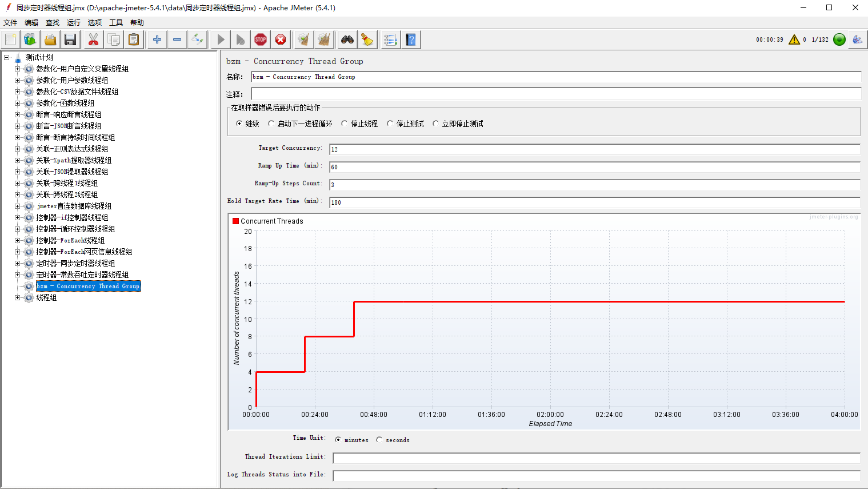Click Start no pauses icon
The image size is (868, 489).
(241, 39)
